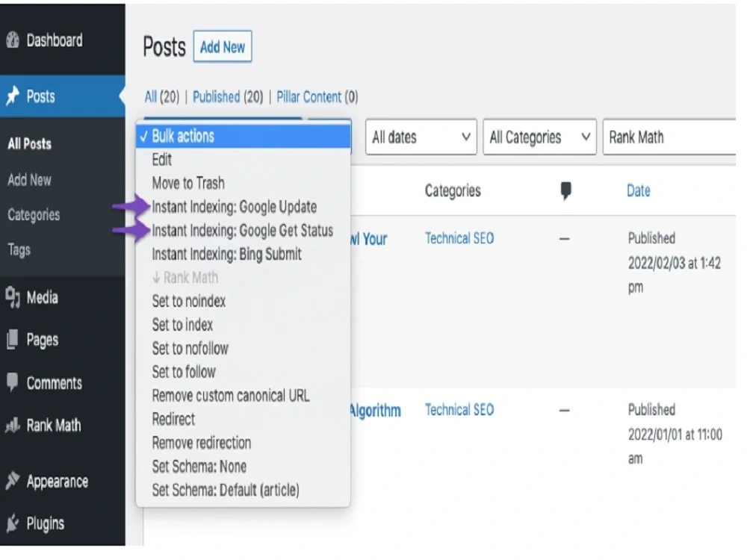Select Remove redirection option
The width and height of the screenshot is (747, 560).
[x=244, y=443]
